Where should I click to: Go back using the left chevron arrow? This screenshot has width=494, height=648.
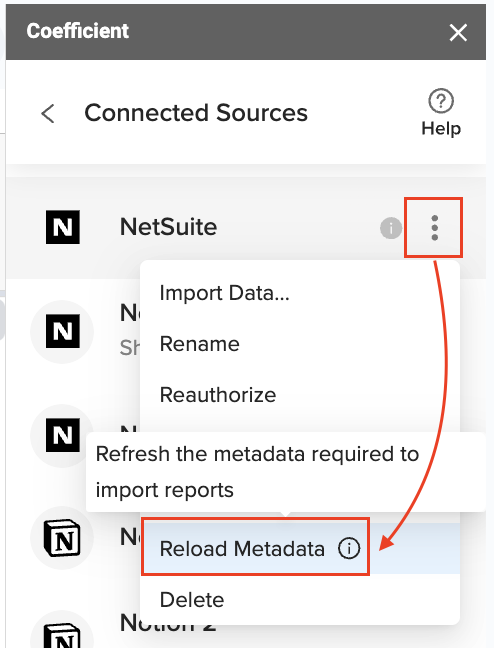pyautogui.click(x=48, y=113)
